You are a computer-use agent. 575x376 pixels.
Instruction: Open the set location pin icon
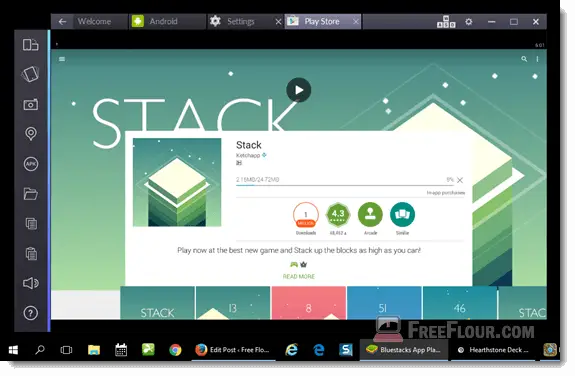click(31, 134)
